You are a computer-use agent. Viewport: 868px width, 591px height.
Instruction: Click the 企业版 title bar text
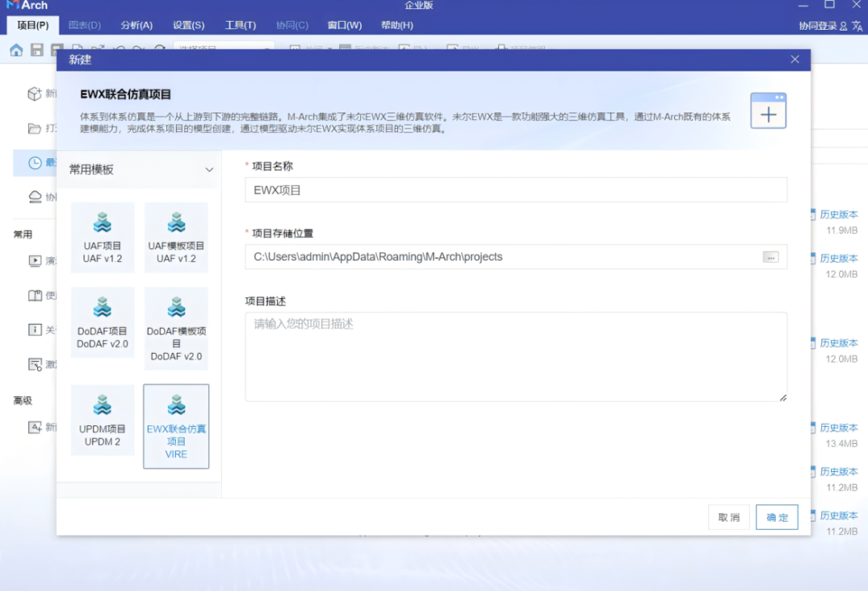(419, 5)
